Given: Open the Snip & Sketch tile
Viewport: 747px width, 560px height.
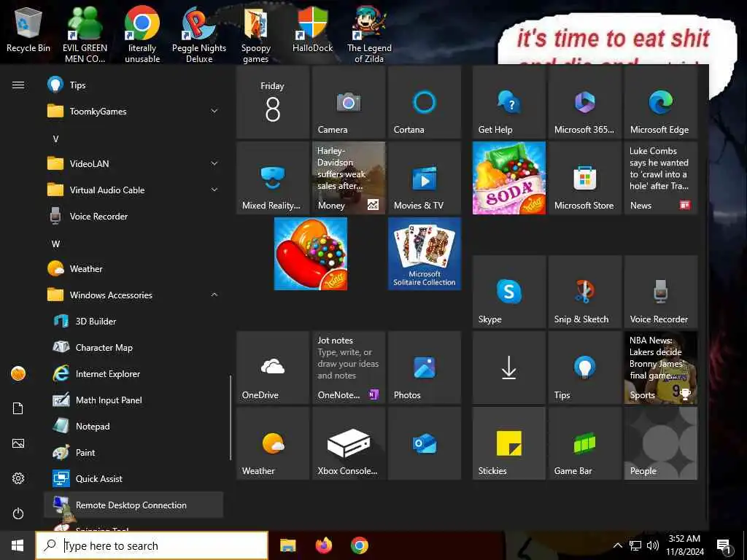Looking at the screenshot, I should (x=584, y=292).
